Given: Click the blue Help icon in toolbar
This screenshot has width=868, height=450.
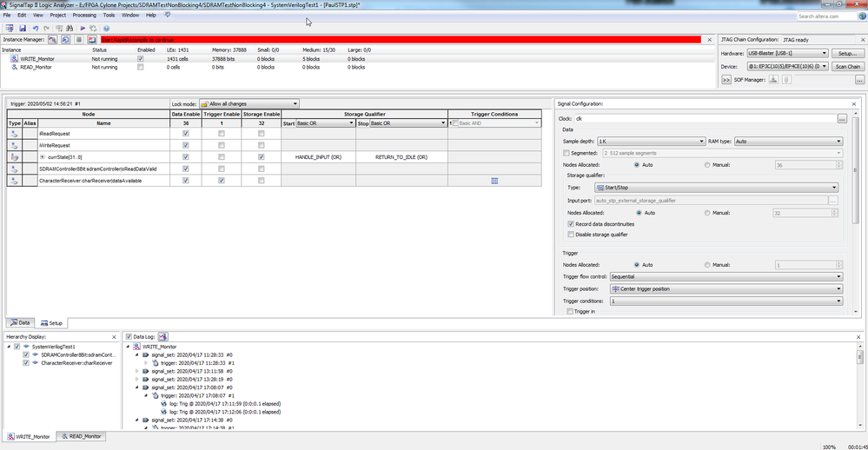Looking at the screenshot, I should pos(106,28).
